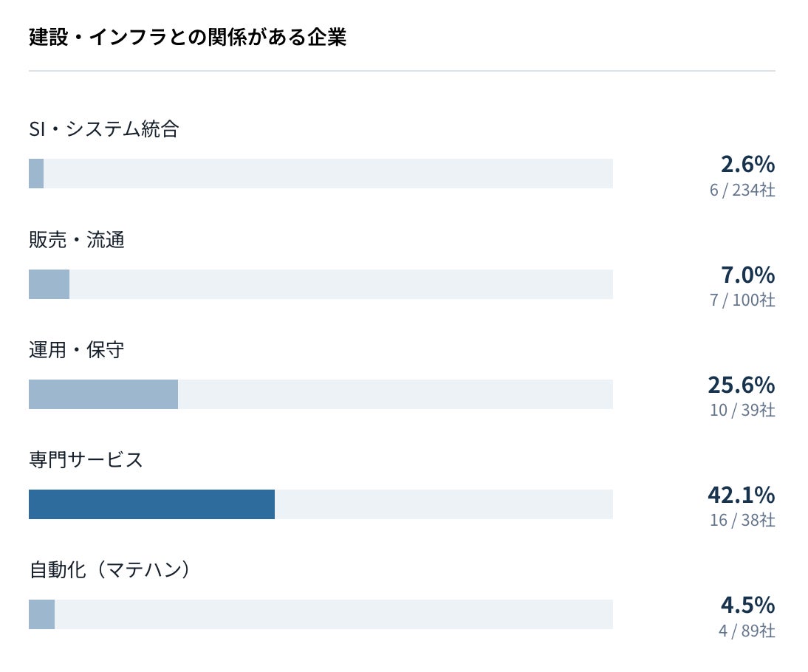This screenshot has height=672, width=808.
Task: Click the 25.6% percentage value
Action: point(741,385)
